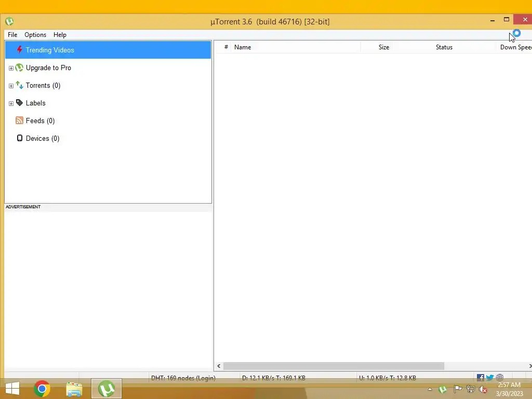
Task: Select Trending Videos in sidebar
Action: [108, 50]
